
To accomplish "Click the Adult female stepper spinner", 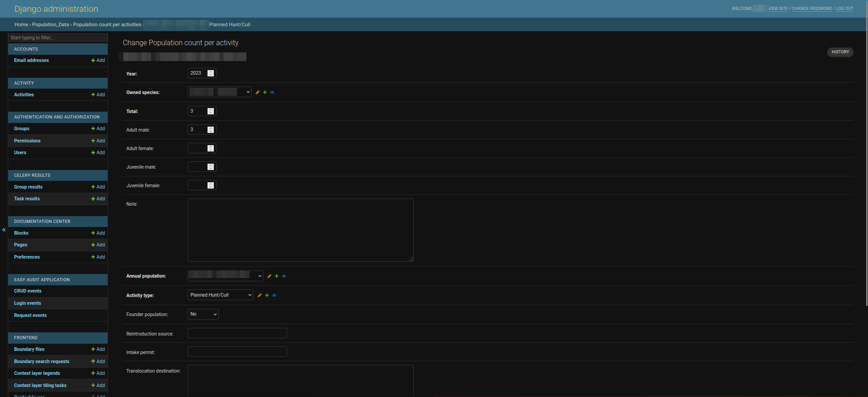I will coord(211,148).
